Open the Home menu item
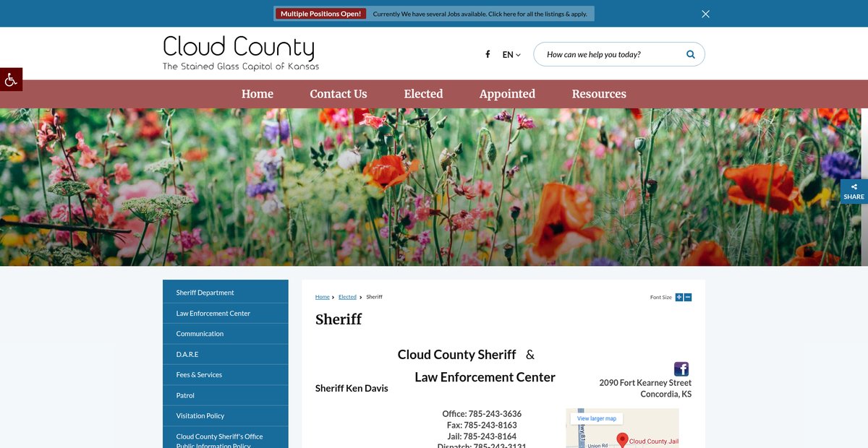This screenshot has height=448, width=868. pyautogui.click(x=258, y=94)
